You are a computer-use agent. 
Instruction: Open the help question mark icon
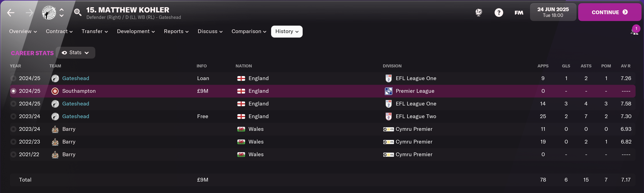499,12
